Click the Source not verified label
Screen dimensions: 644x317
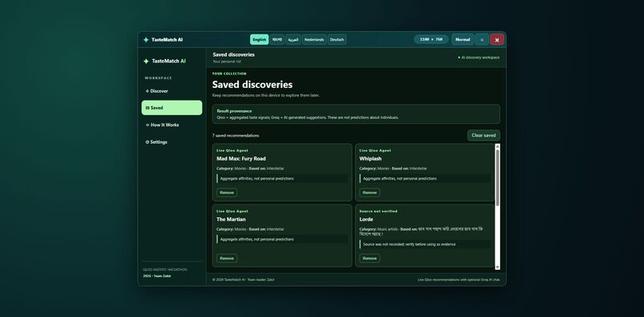(378, 211)
